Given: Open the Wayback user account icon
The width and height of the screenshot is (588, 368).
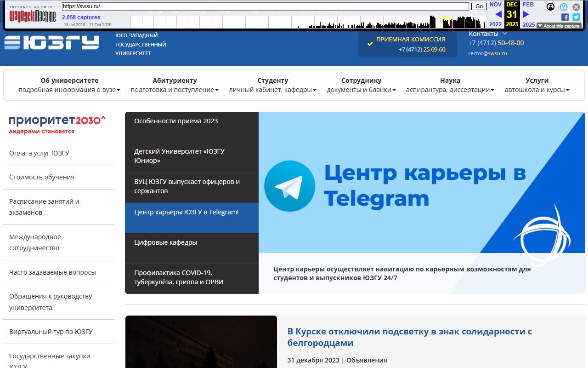Looking at the screenshot, I should coord(550,7).
